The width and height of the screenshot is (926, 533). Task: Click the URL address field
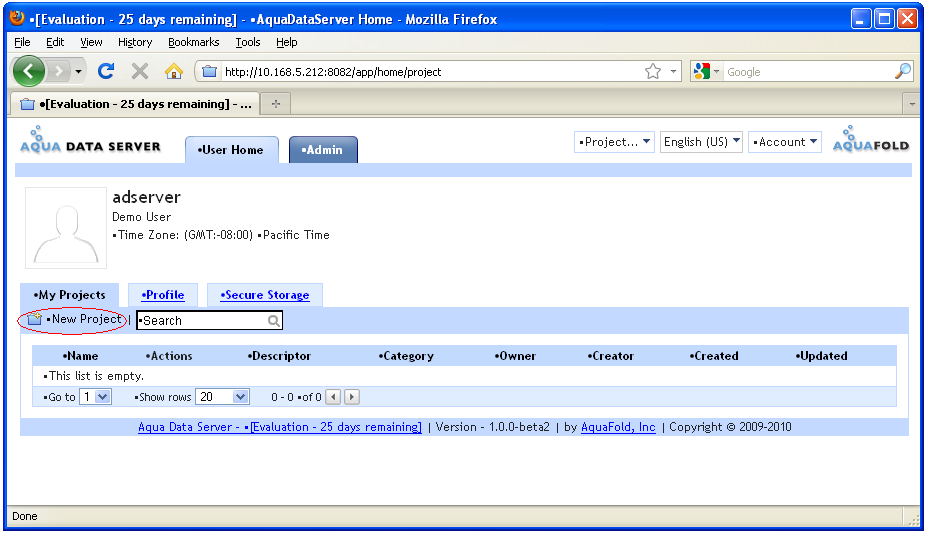(431, 72)
